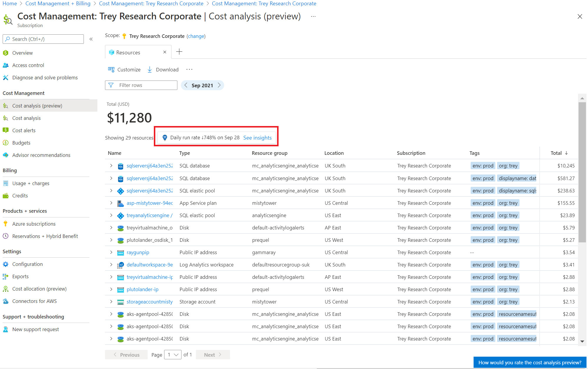This screenshot has height=369, width=588.
Task: Expand the raygunpip resource row
Action: [x=111, y=252]
